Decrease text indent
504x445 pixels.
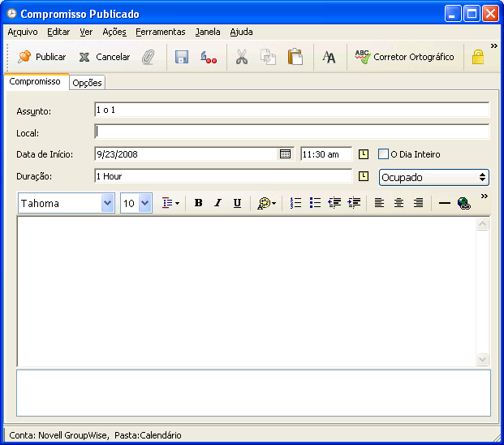point(334,203)
